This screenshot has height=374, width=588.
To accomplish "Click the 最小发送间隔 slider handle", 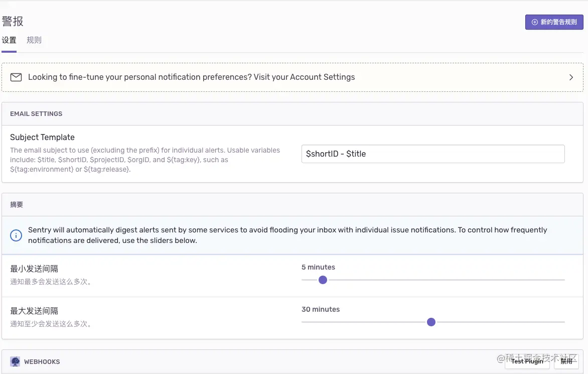I will click(x=323, y=280).
